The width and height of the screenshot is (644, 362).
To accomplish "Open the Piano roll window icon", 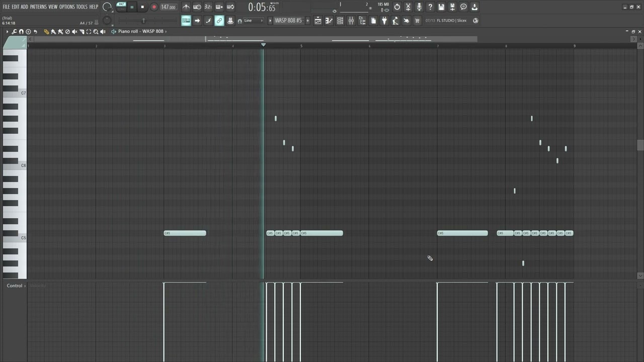I will pyautogui.click(x=329, y=21).
